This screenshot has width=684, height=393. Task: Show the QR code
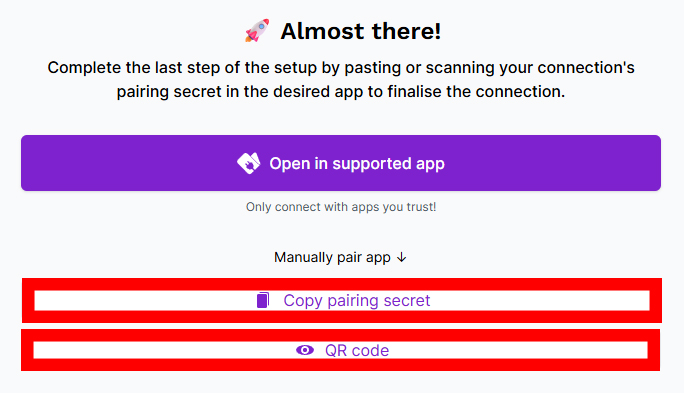340,350
